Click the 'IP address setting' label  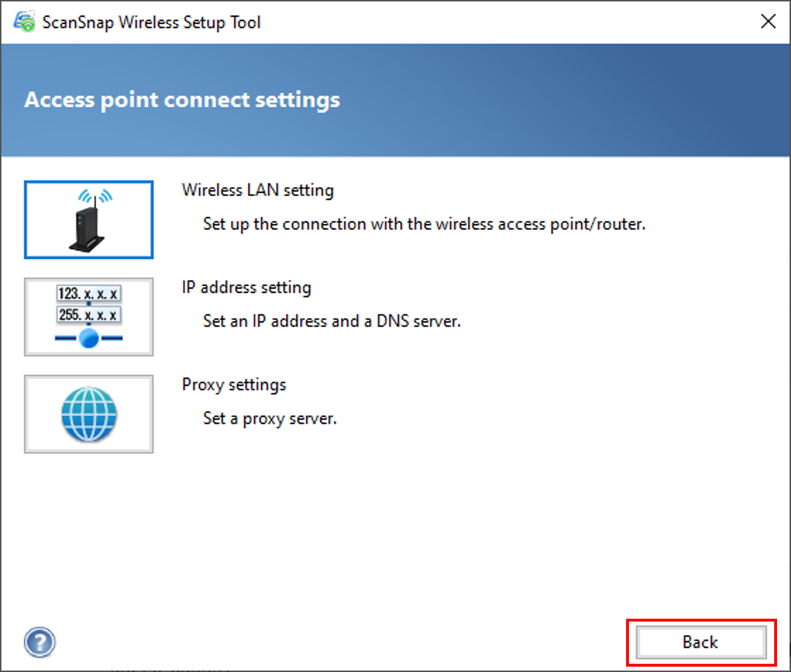246,287
